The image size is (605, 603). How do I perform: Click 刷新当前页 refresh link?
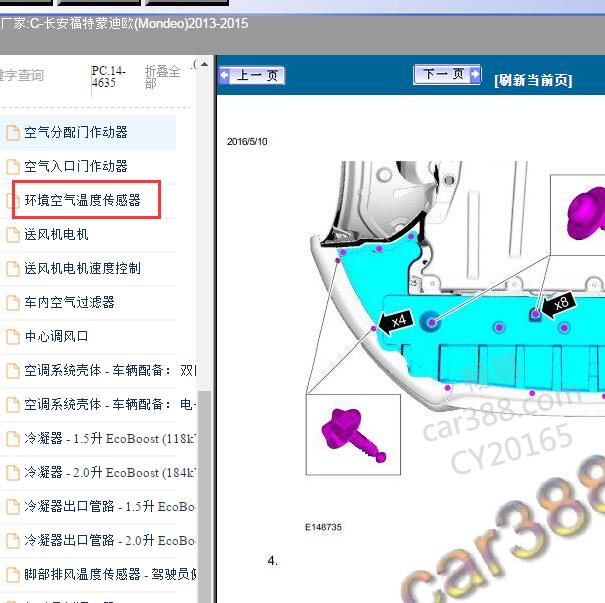point(533,80)
